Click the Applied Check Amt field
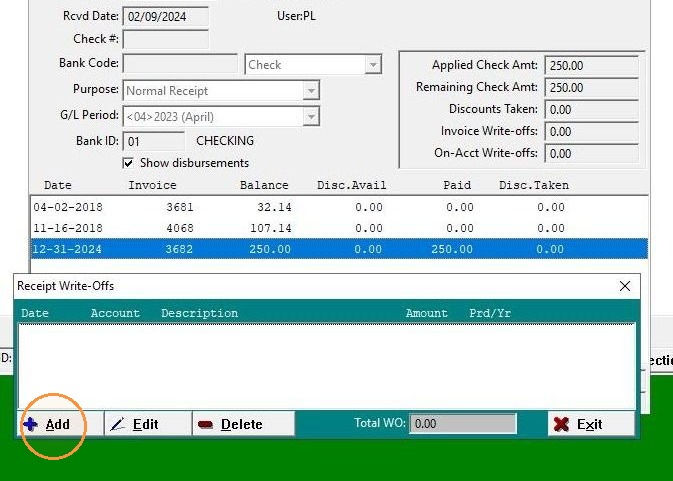 591,66
